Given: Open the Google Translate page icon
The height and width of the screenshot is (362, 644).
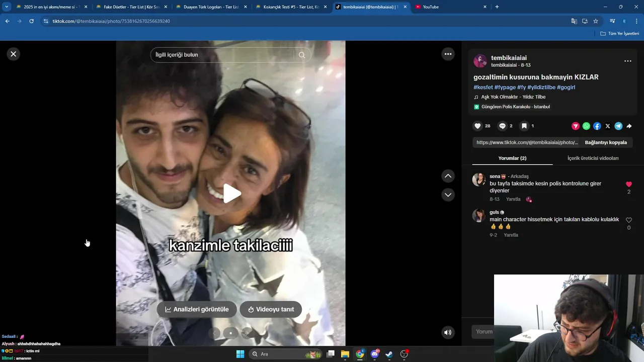Looking at the screenshot, I should tap(574, 21).
